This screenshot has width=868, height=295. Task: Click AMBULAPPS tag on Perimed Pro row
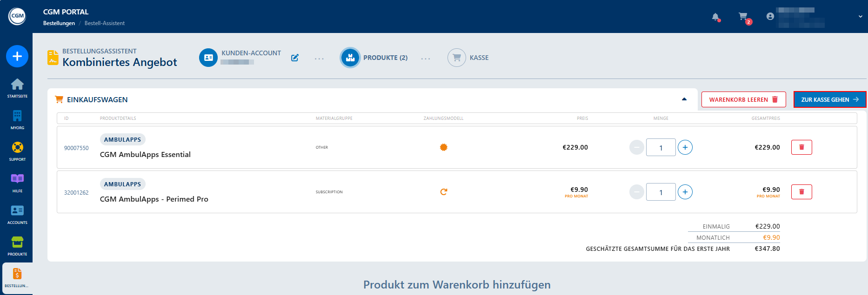pyautogui.click(x=122, y=184)
